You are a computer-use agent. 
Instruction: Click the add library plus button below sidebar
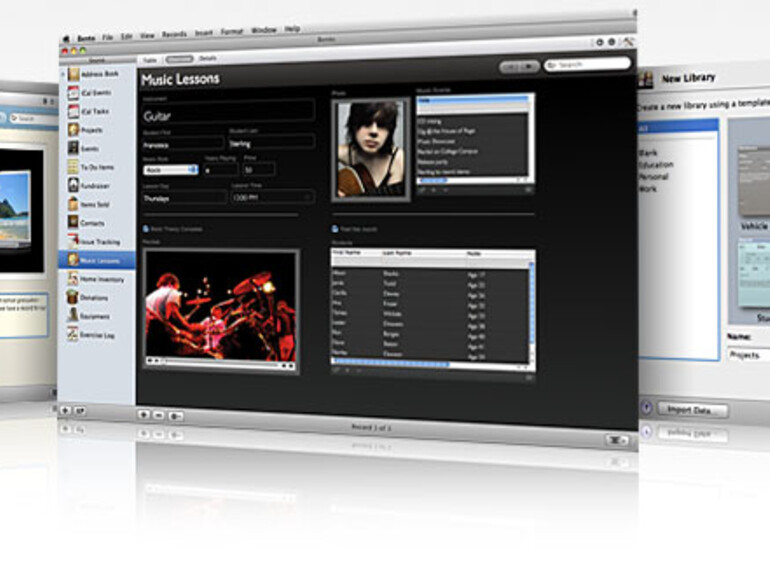(65, 411)
